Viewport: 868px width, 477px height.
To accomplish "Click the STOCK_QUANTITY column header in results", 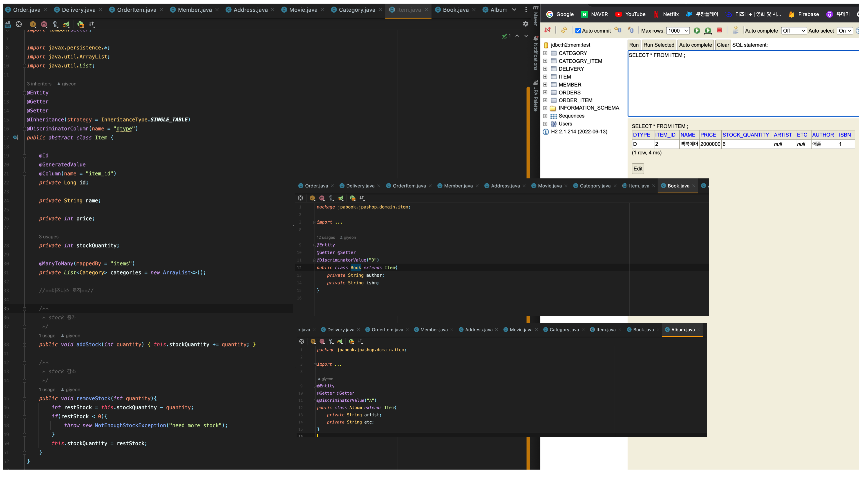I will tap(746, 135).
